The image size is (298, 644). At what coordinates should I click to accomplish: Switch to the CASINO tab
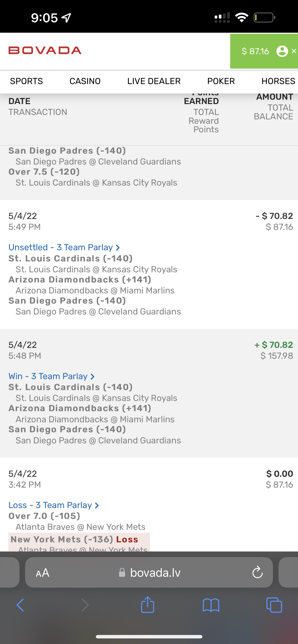[85, 81]
